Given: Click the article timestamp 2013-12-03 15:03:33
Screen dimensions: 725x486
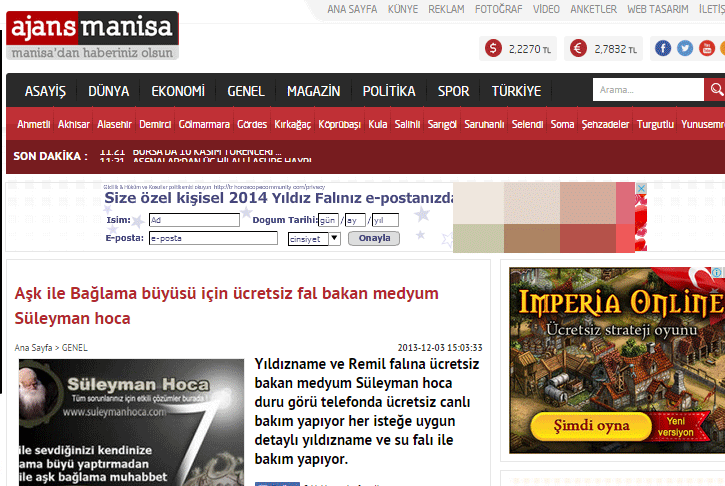Looking at the screenshot, I should coord(440,348).
